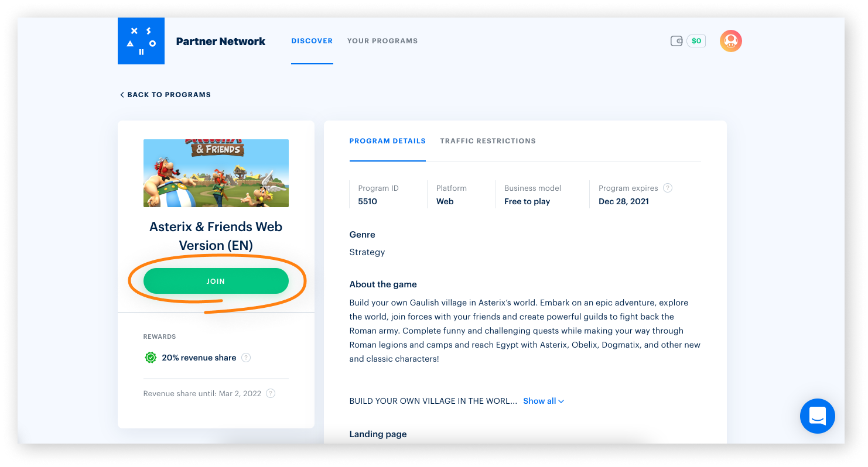This screenshot has height=467, width=868.
Task: Select the Program Details tab
Action: pos(388,141)
